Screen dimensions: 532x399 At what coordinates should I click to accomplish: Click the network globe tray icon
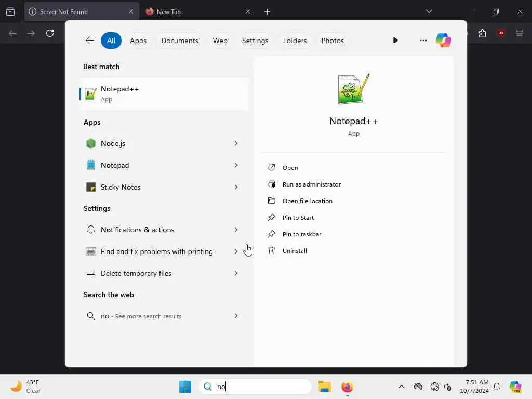click(435, 387)
